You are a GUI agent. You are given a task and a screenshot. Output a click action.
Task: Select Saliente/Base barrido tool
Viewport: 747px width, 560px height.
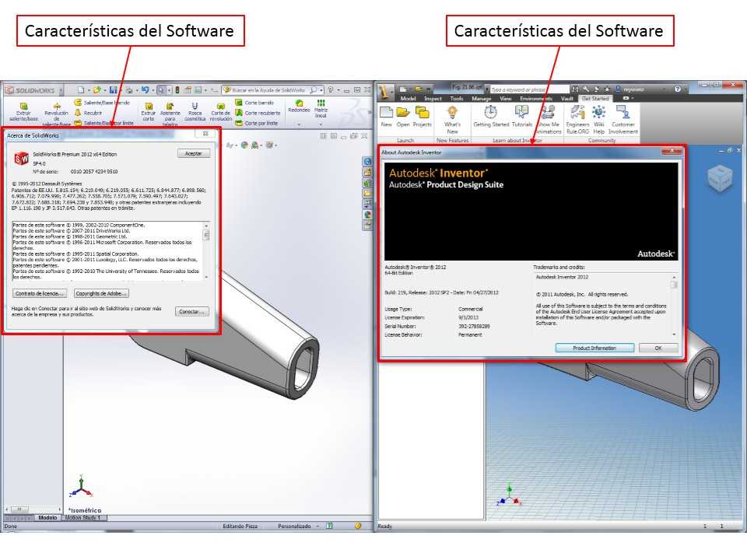[x=102, y=103]
